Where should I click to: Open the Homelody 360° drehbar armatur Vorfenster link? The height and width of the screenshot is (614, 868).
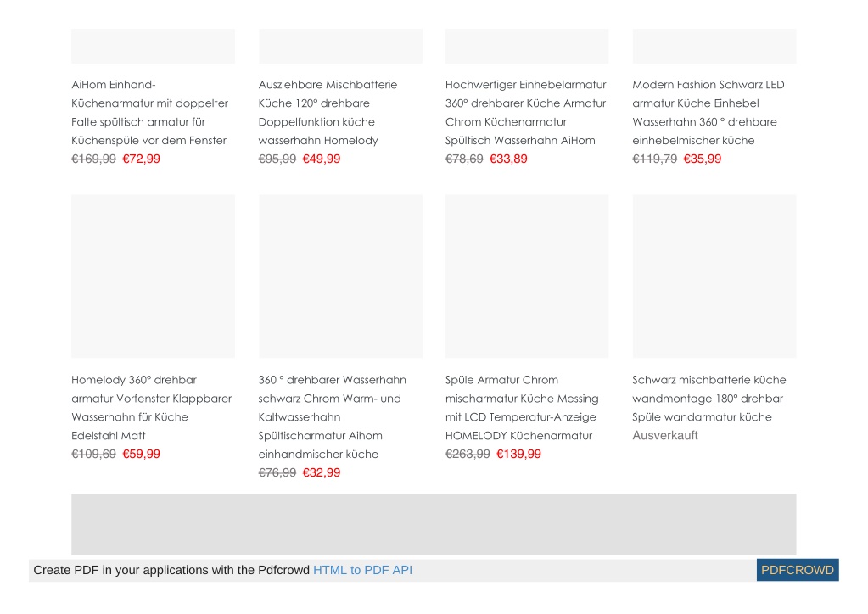click(x=152, y=408)
